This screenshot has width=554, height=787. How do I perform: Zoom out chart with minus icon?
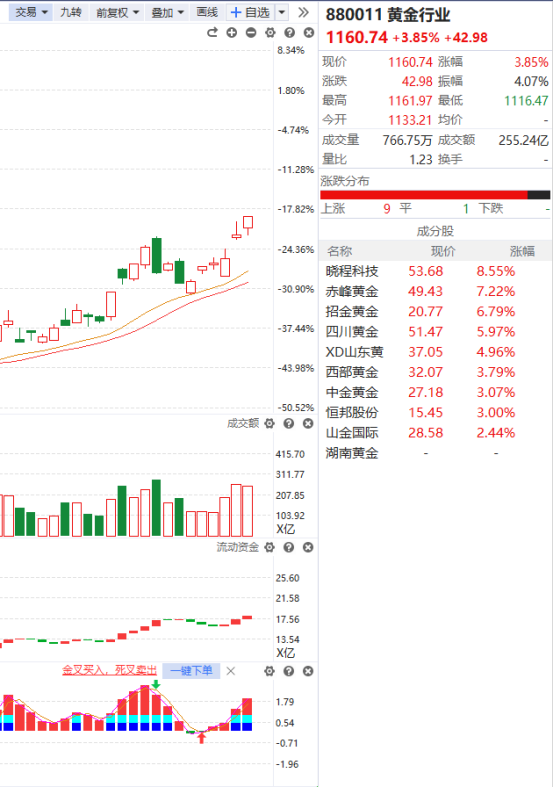pyautogui.click(x=251, y=33)
